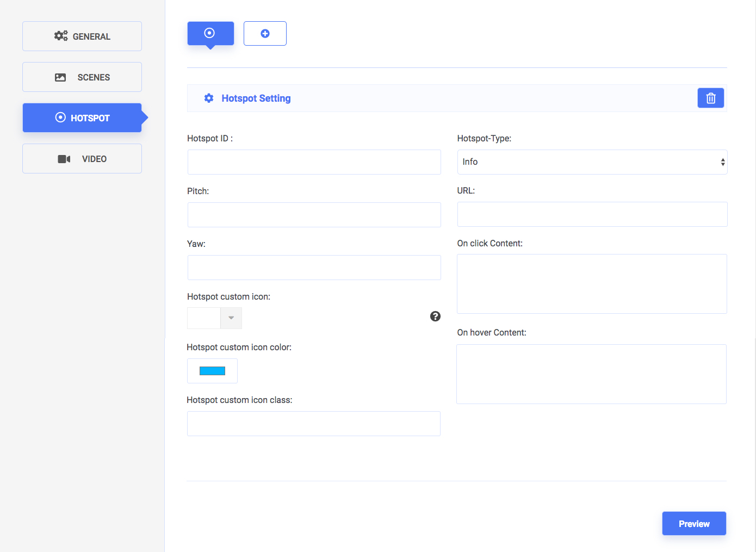Select the Hotspot target icon in the sidebar

61,117
